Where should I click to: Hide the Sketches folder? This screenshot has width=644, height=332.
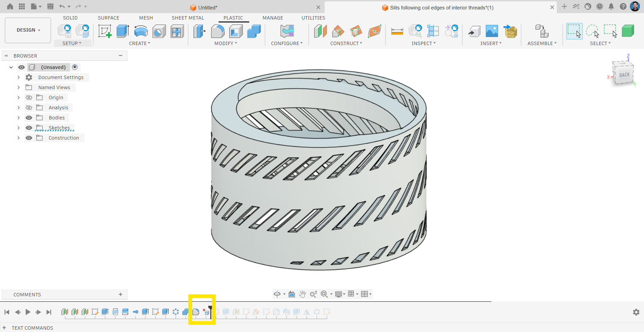click(x=29, y=128)
